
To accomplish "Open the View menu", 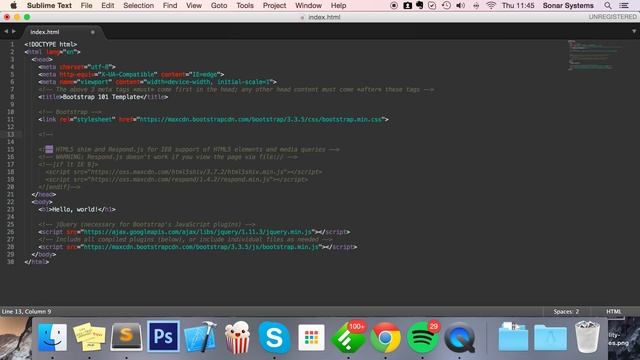I will pyautogui.click(x=194, y=5).
